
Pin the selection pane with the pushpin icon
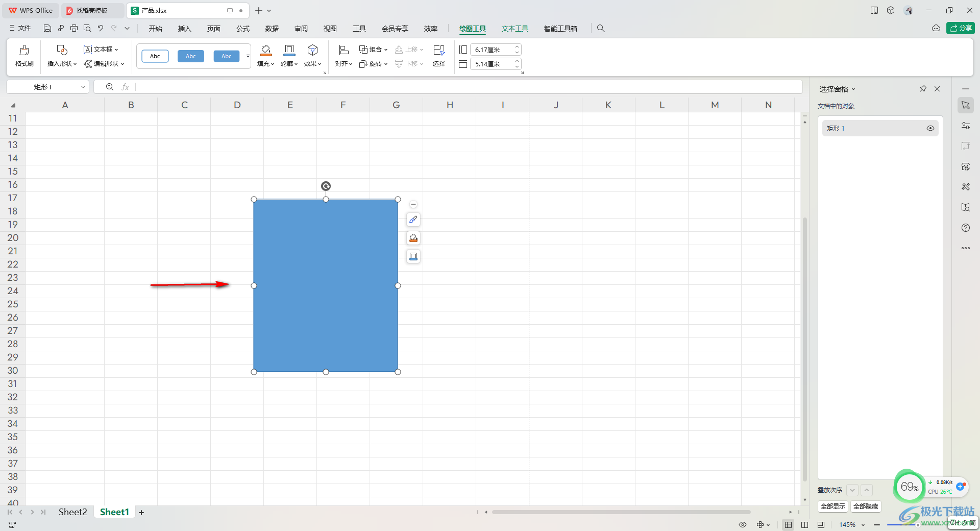(923, 89)
